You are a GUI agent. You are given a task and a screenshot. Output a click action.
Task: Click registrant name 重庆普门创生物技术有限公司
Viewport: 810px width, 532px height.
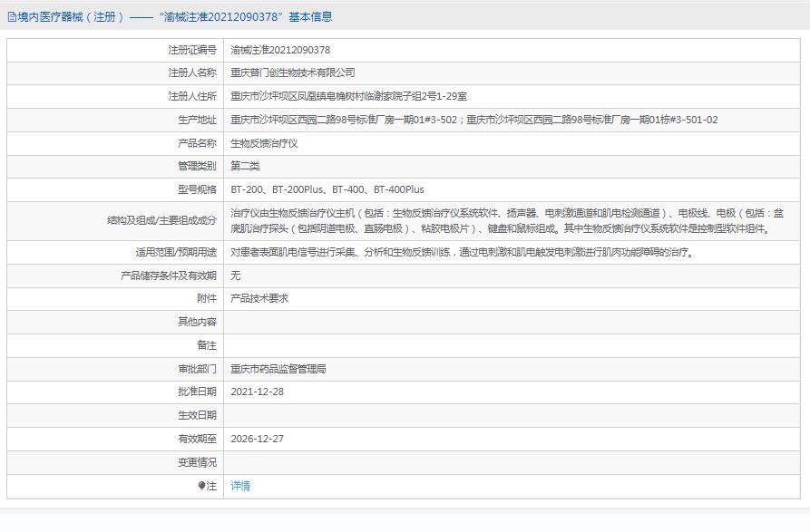(x=293, y=73)
